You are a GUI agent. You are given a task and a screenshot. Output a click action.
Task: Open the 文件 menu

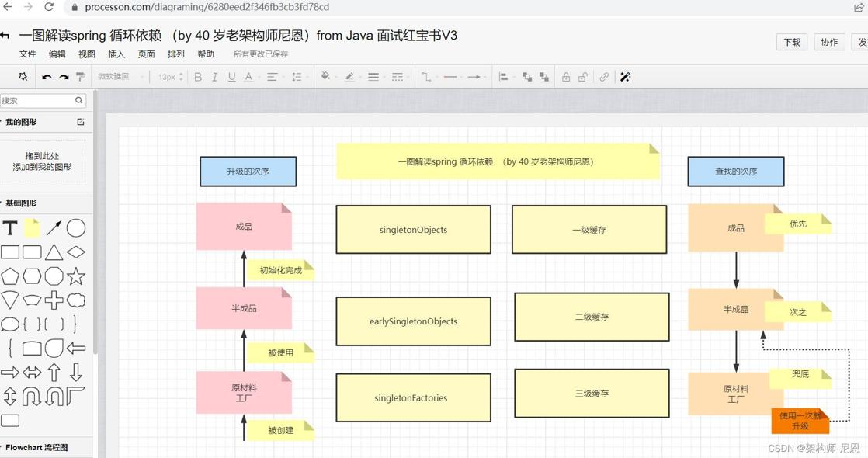(27, 54)
